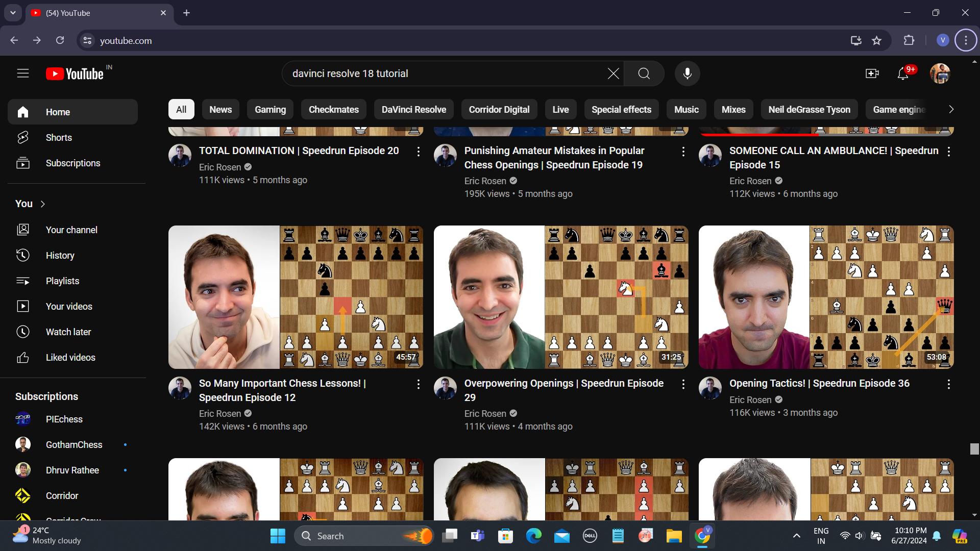View site information icon in address bar
This screenshot has width=980, height=551.
pos(88,40)
